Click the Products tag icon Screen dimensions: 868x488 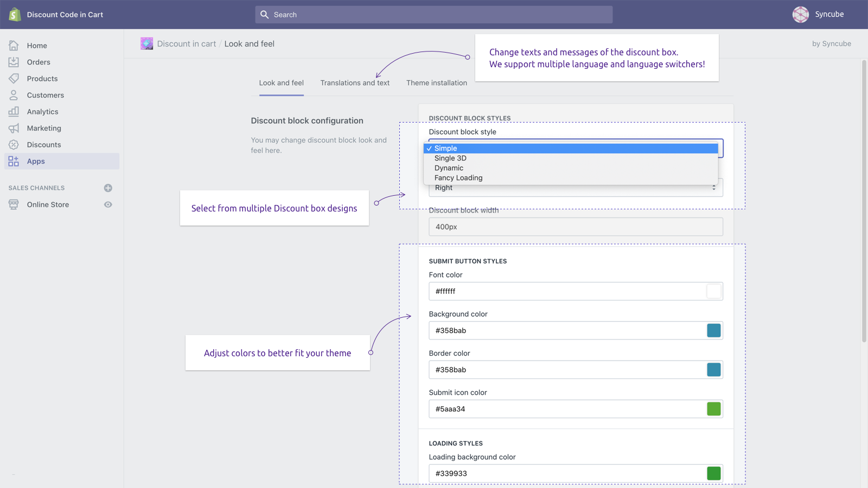pyautogui.click(x=14, y=79)
